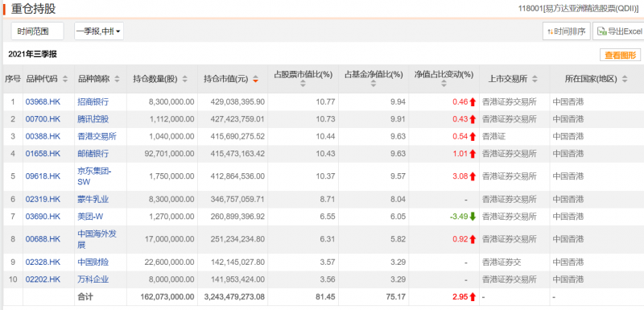
Task: Sort by 上市交易所 column arrows
Action: point(535,79)
